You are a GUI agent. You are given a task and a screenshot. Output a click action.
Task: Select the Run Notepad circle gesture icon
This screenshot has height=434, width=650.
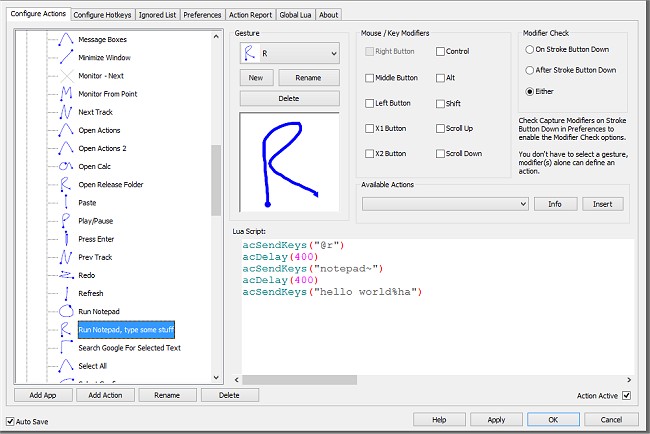click(65, 311)
